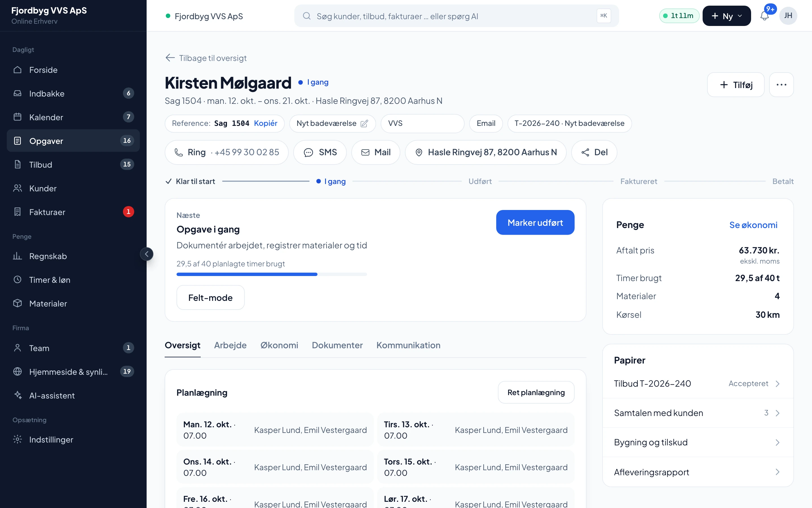Expand Afleveringsrapport row
Screen dimensions: 812x508
(698, 472)
